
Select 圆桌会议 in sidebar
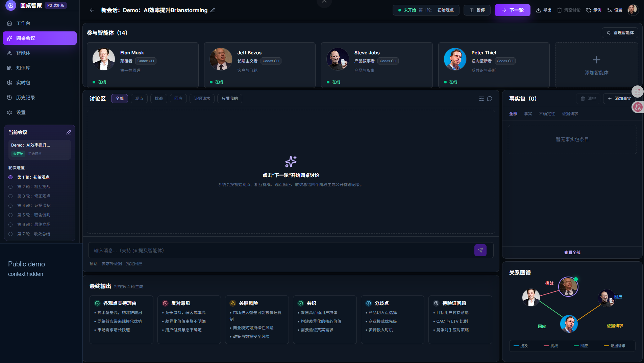40,38
